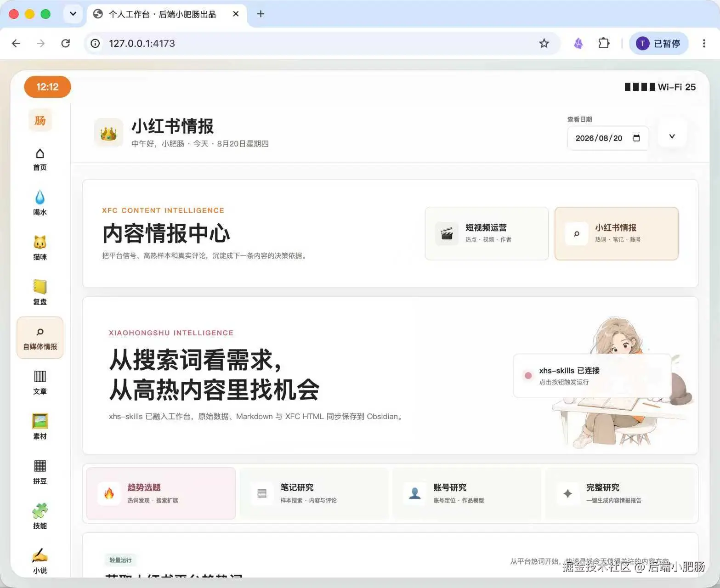
Task: Open the 素材 materials section
Action: click(40, 427)
